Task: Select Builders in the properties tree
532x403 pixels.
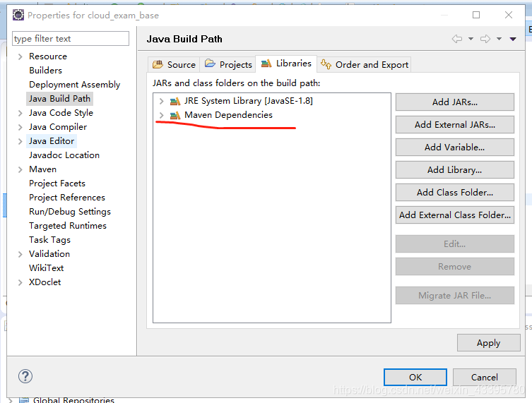Action: coord(45,70)
